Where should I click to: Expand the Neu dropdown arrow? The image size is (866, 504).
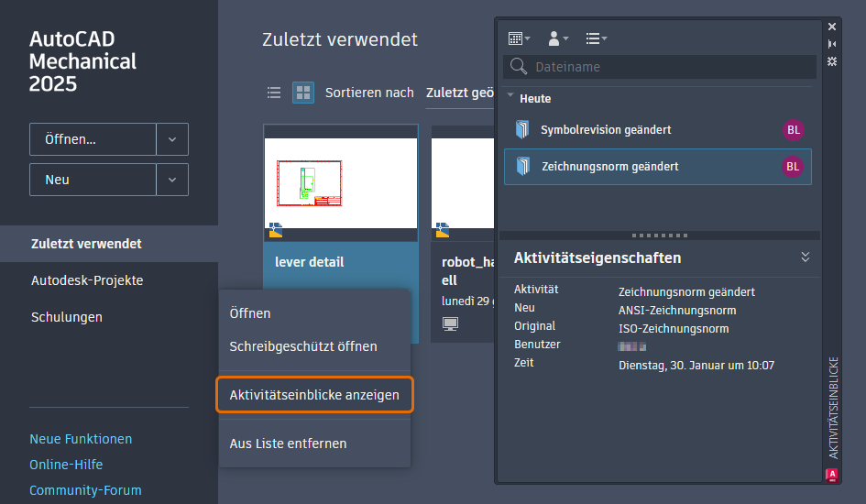click(x=172, y=180)
